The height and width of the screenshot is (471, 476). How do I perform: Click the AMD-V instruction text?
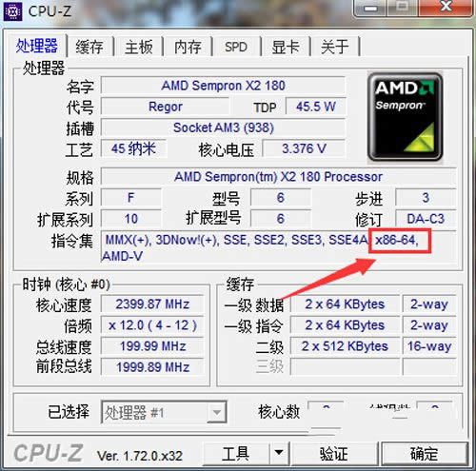point(123,256)
